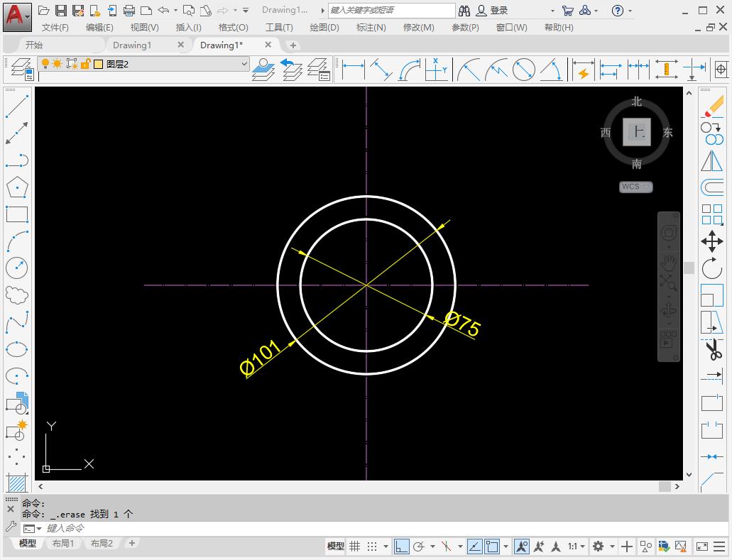Select the Line tool in left toolbar
732x560 pixels.
click(x=18, y=104)
